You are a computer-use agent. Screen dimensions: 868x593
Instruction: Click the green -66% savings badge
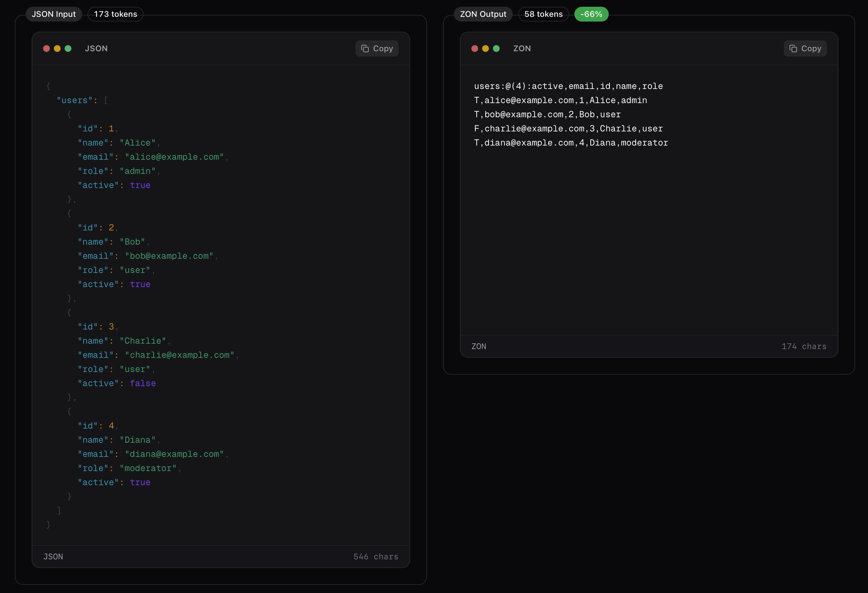point(591,14)
